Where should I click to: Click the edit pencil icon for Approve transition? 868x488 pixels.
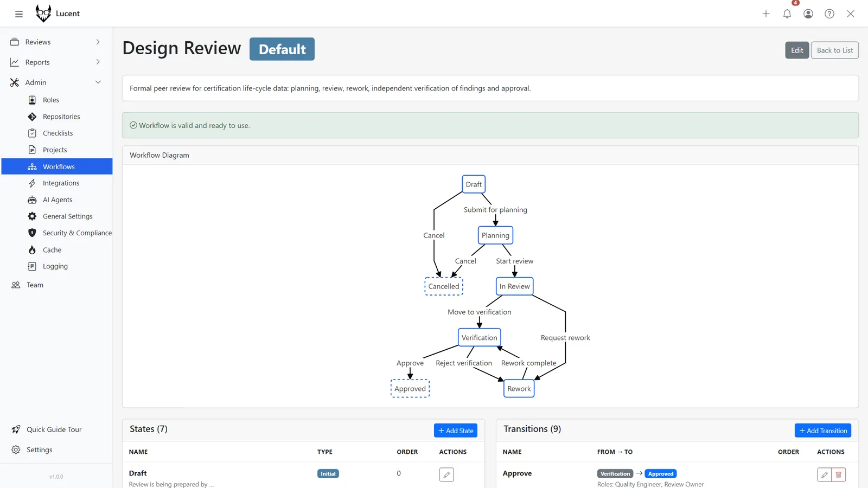click(825, 474)
